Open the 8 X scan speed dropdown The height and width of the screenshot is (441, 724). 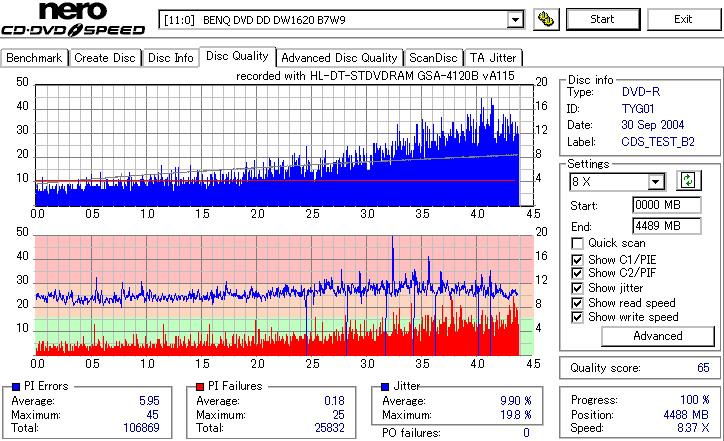tap(655, 182)
